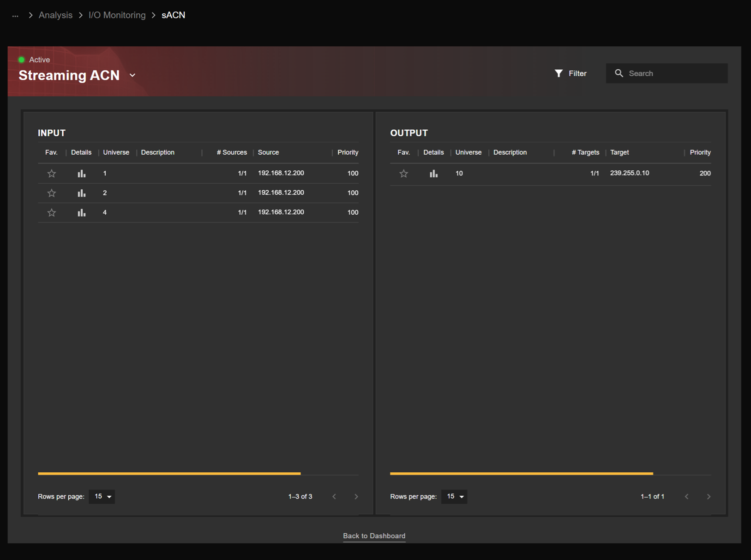Sort OUTPUT table by # Targets column

tap(585, 152)
